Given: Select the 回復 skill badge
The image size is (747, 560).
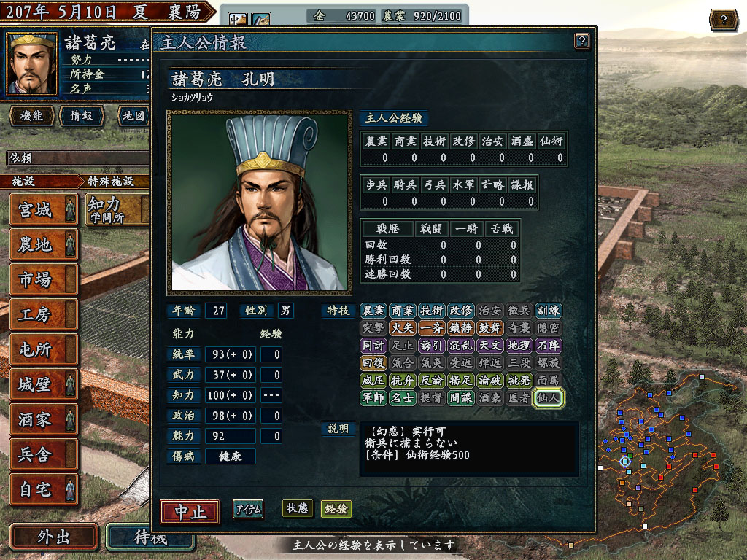Looking at the screenshot, I should 373,363.
